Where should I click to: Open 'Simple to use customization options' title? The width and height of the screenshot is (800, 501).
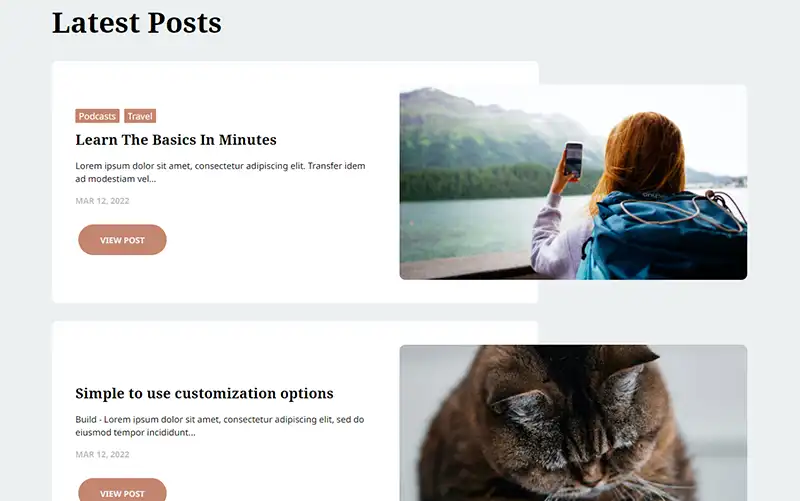click(x=204, y=393)
